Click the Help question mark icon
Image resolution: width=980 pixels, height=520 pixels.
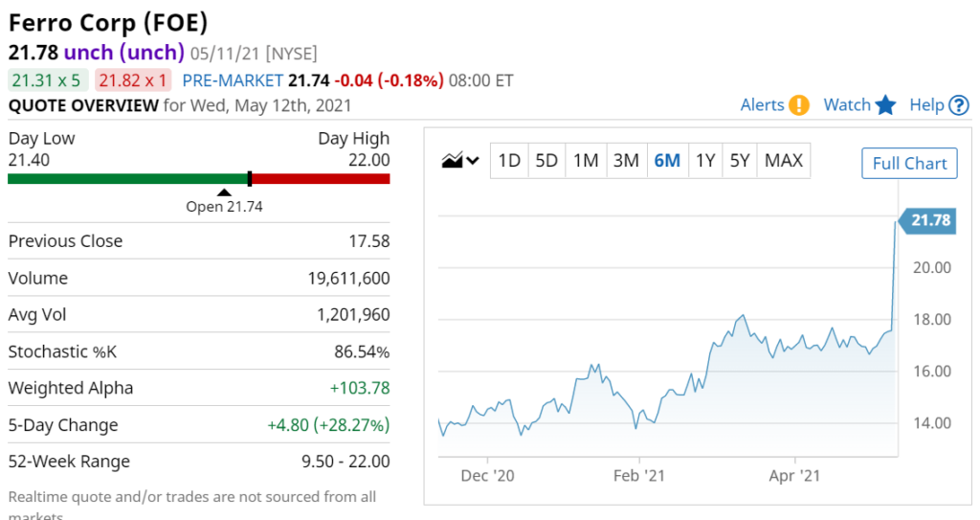tap(959, 105)
